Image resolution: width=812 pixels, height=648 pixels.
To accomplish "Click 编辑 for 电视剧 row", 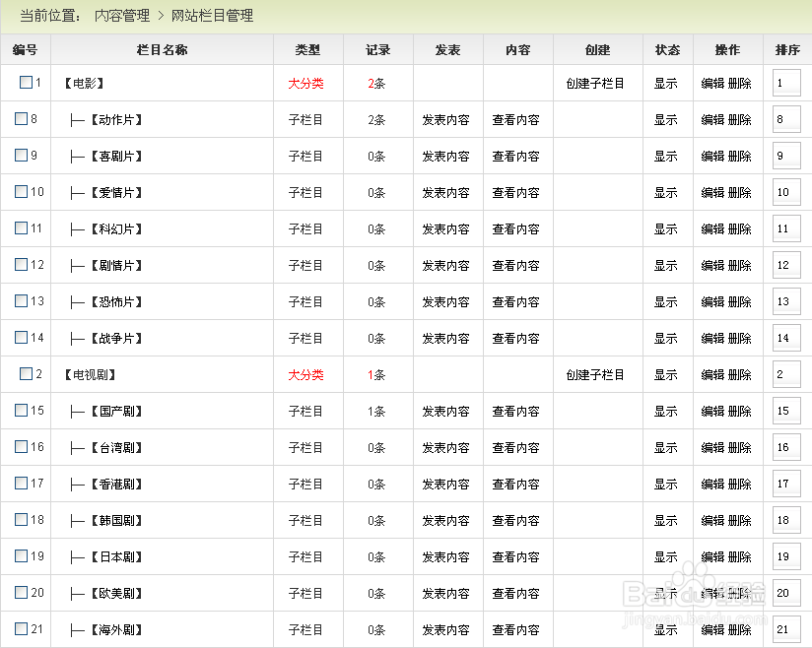I will (712, 375).
